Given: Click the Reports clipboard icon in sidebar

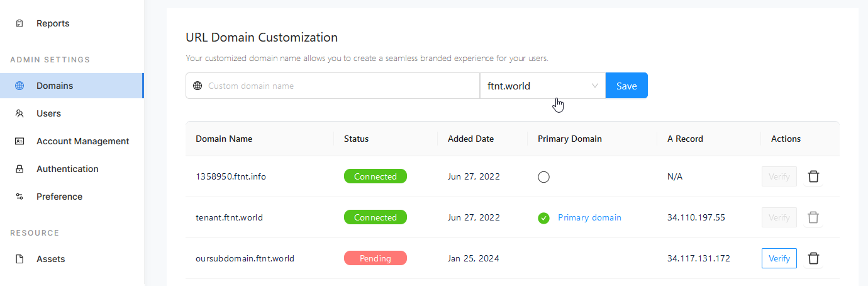Looking at the screenshot, I should pos(19,23).
